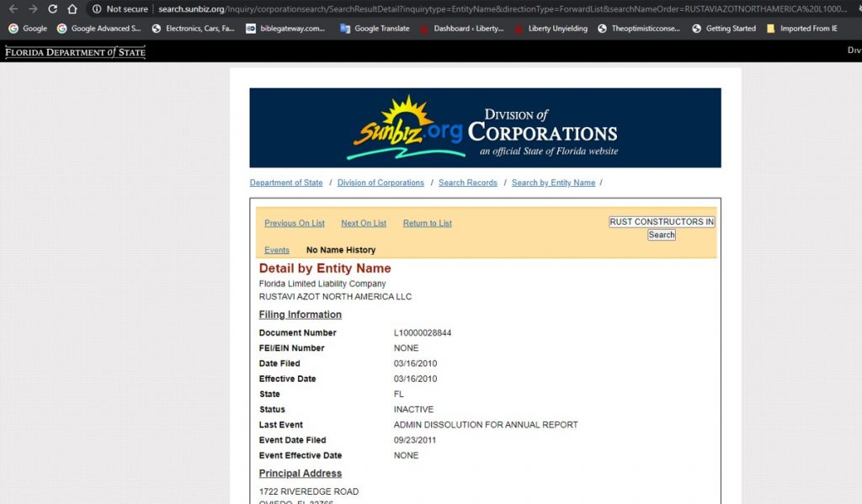Viewport: 862px width, 504px height.
Task: Follow the Search Records breadcrumb link
Action: point(468,183)
